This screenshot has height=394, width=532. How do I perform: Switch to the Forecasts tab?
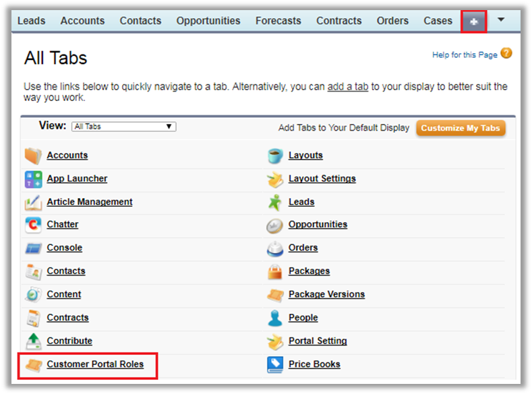[278, 21]
